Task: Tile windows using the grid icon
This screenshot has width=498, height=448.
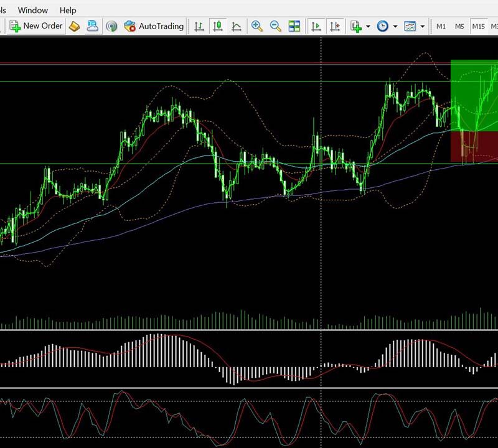Action: 294,26
